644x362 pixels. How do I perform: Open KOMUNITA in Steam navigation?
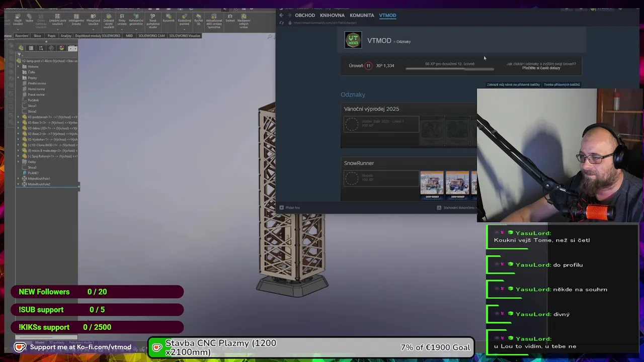pyautogui.click(x=362, y=15)
